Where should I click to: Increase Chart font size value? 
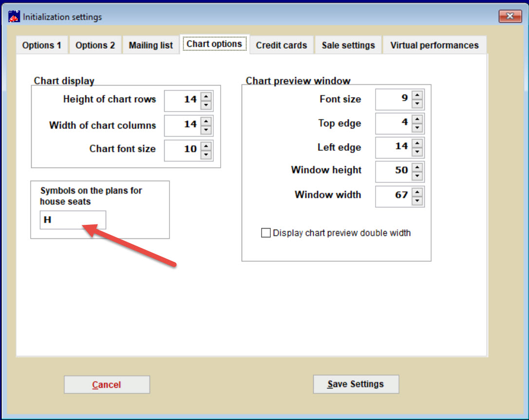[206, 146]
